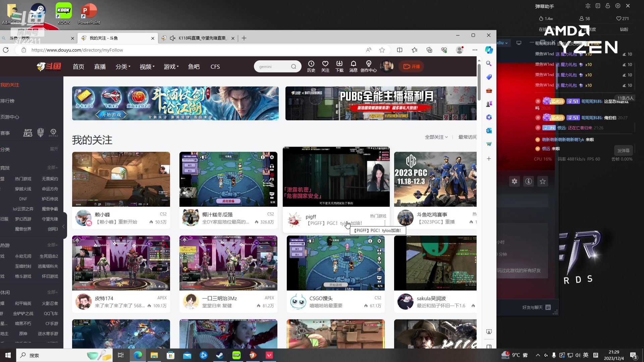Show all 热游 categories via 全部+
This screenshot has width=644, height=362.
(x=52, y=245)
